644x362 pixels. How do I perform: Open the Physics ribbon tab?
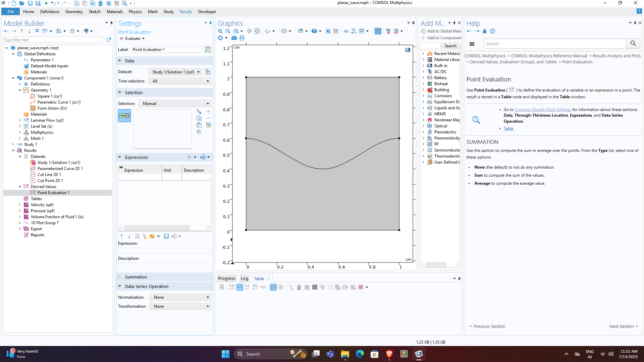[135, 12]
